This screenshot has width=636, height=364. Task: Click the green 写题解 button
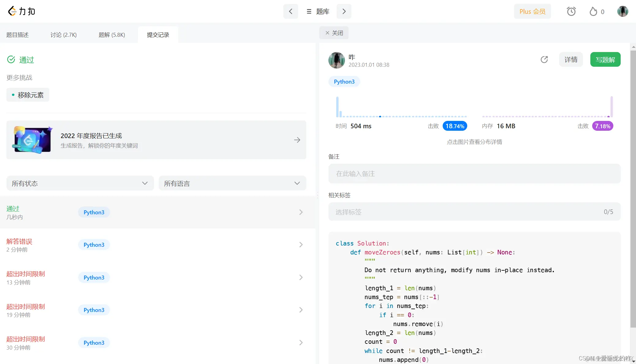click(x=605, y=59)
